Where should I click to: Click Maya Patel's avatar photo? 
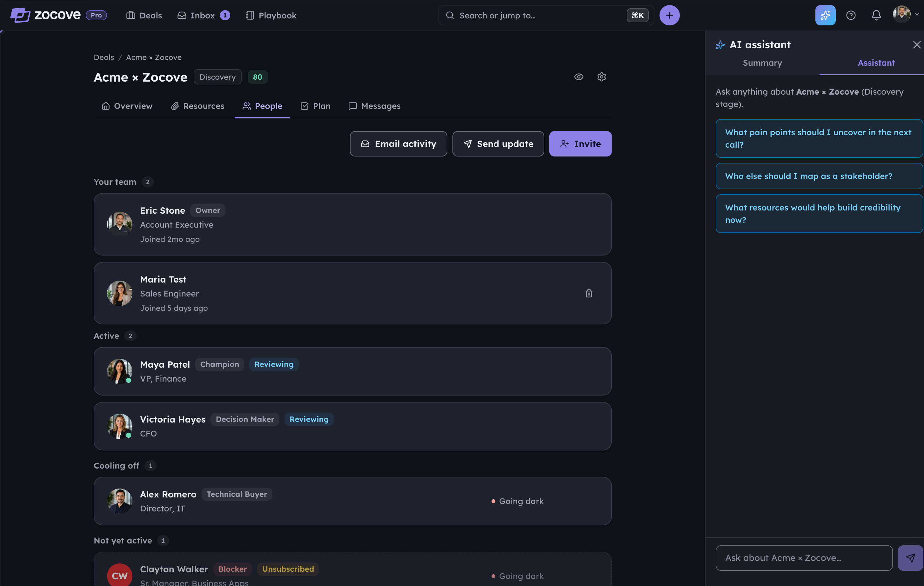pyautogui.click(x=120, y=371)
